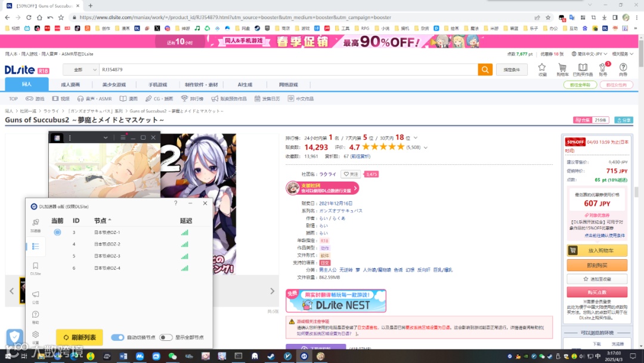Image resolution: width=644 pixels, height=363 pixels.
Task: Open account icon with red badge
Action: coord(603,69)
